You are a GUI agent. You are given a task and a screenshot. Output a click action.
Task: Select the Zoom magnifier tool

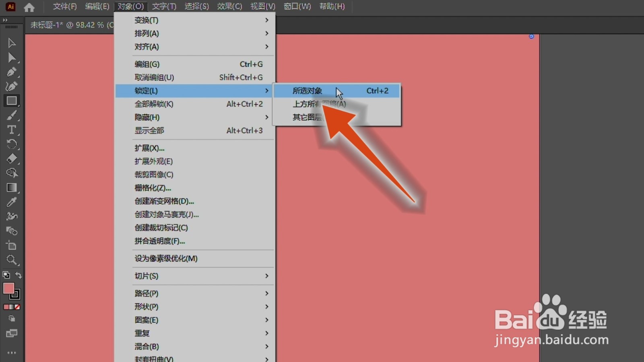coord(12,260)
